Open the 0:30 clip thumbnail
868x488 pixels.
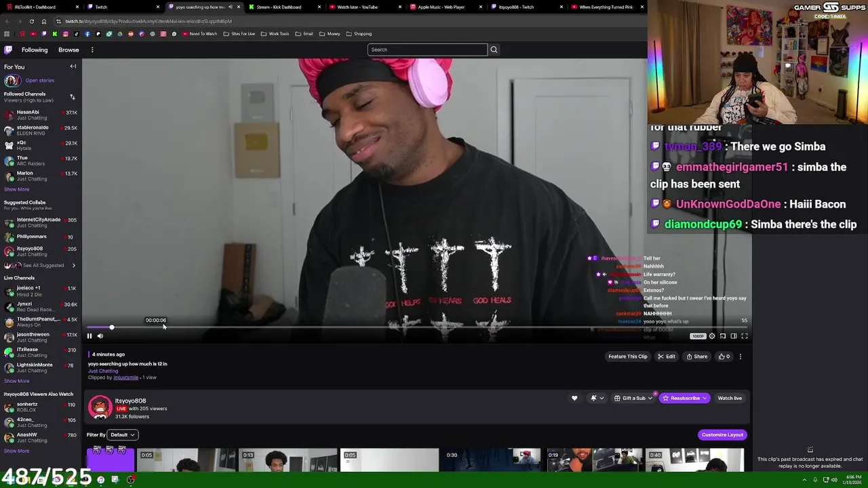492,460
